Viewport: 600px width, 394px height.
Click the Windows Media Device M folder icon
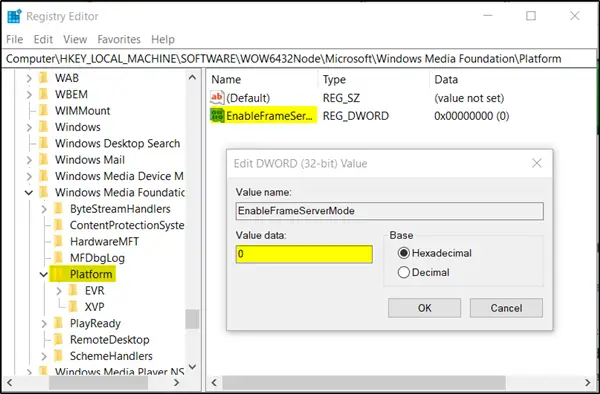coord(44,176)
